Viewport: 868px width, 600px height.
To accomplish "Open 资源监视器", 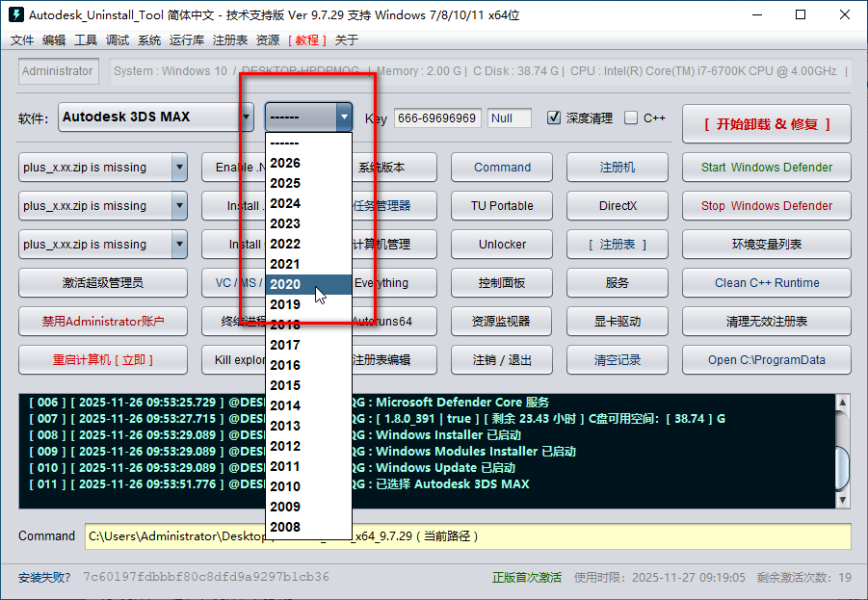I will [x=502, y=321].
